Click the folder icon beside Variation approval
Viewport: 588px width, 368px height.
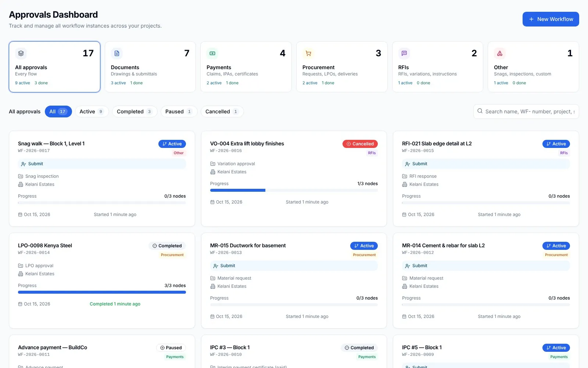pos(212,164)
